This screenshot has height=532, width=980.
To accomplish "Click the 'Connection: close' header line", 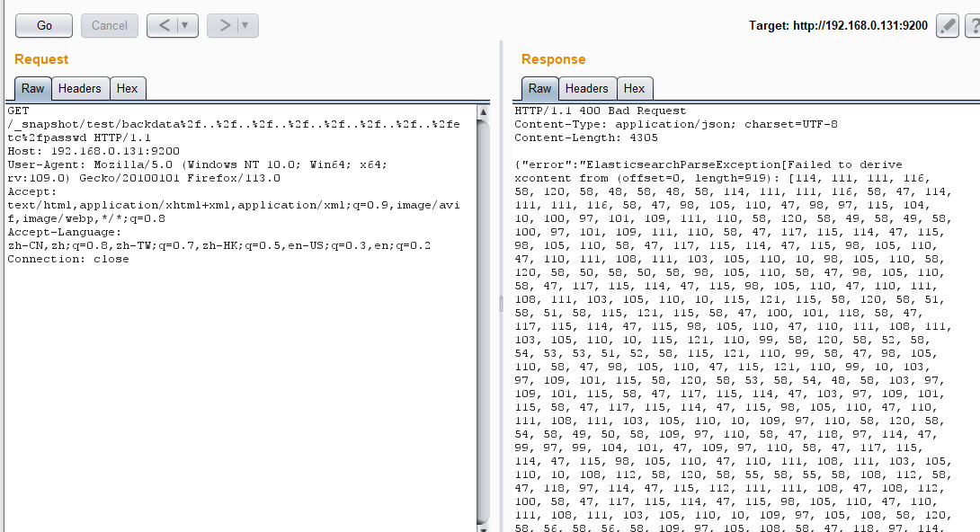I will [68, 259].
